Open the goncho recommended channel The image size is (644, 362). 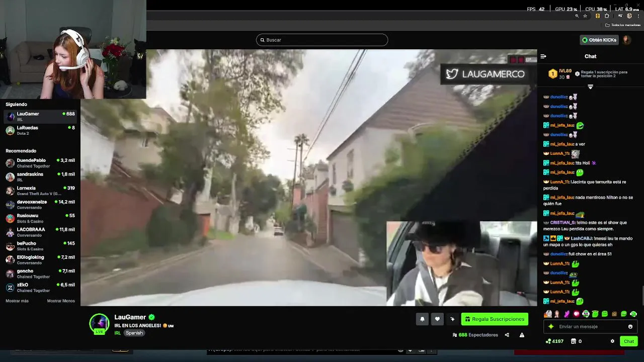40,274
